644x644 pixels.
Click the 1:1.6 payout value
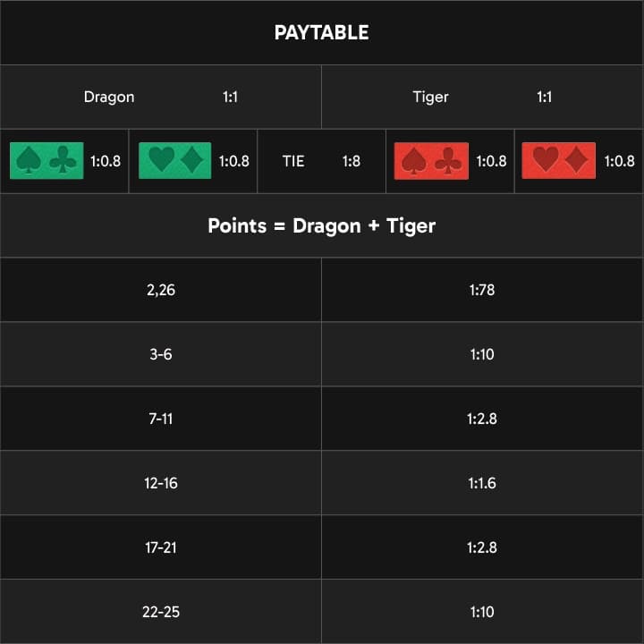click(x=482, y=483)
